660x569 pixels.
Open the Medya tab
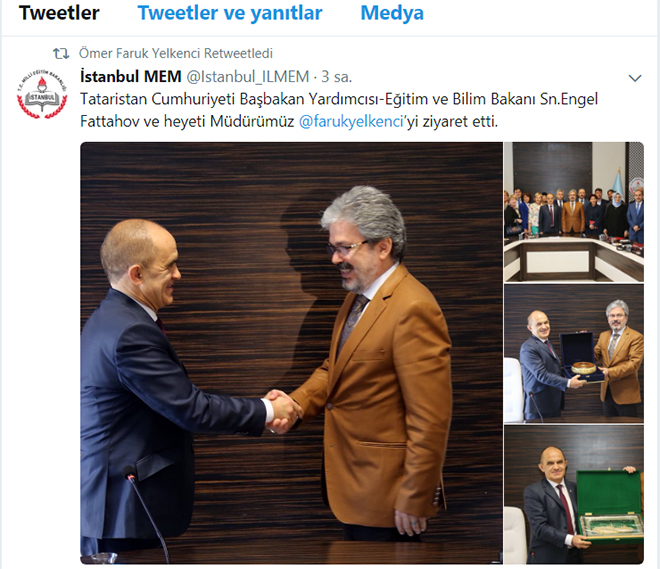(392, 13)
